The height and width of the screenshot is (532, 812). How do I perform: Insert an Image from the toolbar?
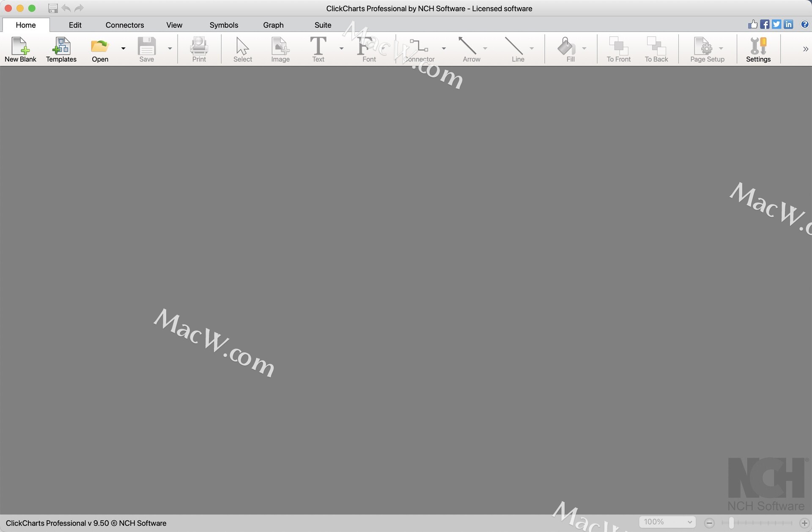[280, 49]
